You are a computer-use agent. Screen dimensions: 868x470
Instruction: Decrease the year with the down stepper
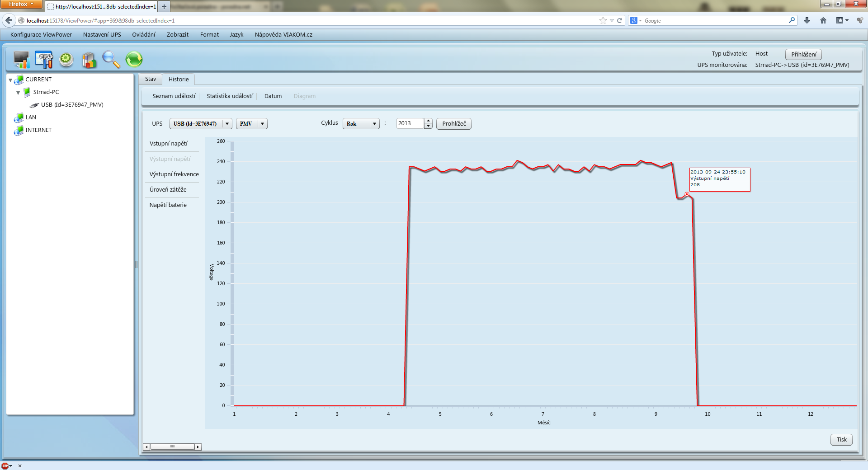coord(428,127)
